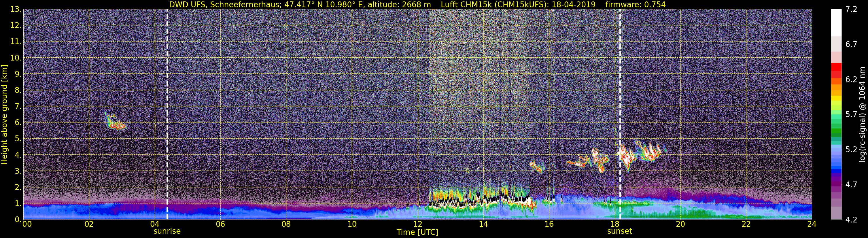Click the 11. tick label on the height axis
This screenshot has height=238, width=868.
pyautogui.click(x=16, y=42)
